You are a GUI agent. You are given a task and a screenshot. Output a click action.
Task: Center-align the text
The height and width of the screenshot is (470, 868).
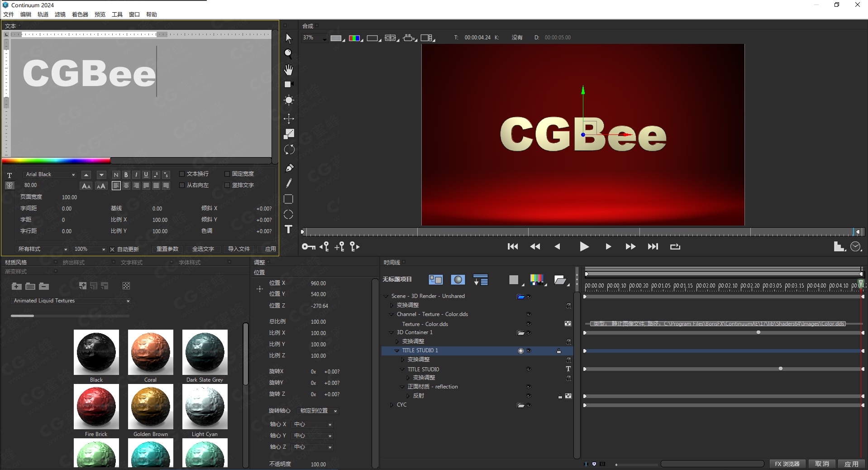click(126, 186)
